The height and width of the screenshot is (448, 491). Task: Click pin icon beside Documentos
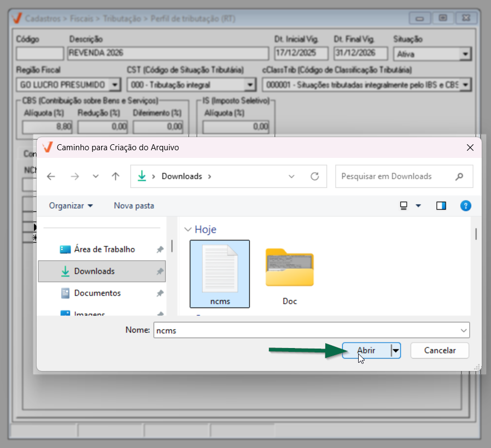point(160,293)
